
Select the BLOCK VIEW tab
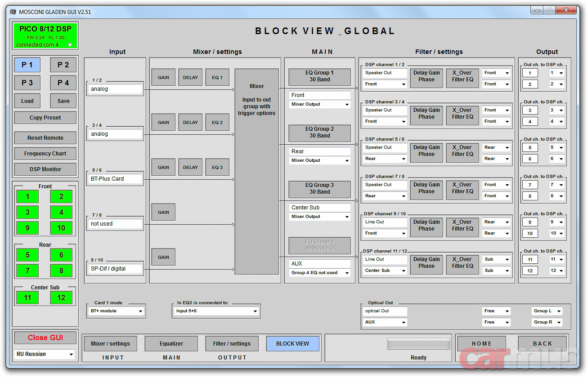pyautogui.click(x=293, y=344)
